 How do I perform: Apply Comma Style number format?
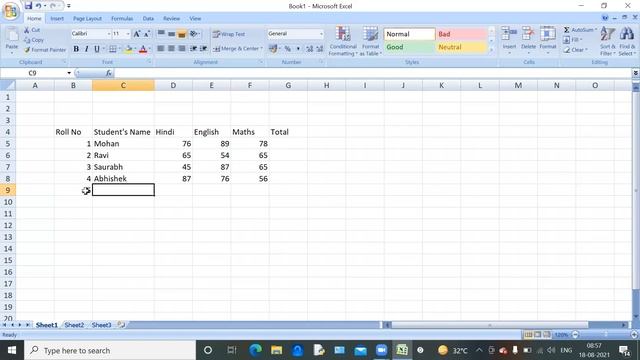tap(298, 49)
